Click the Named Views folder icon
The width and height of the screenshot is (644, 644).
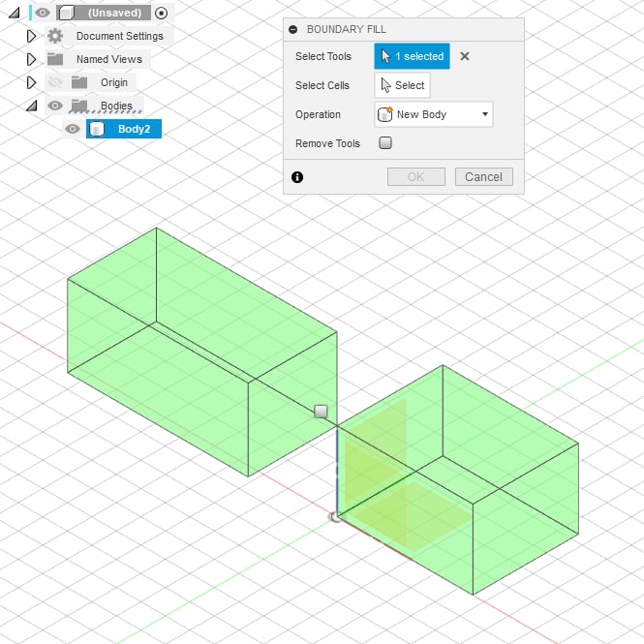[55, 59]
